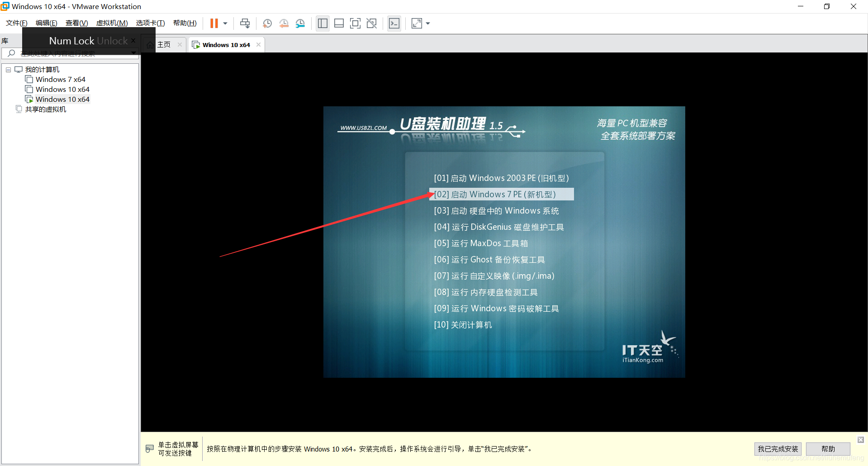868x466 pixels.
Task: Close the Windows 10 x64 tab
Action: point(258,45)
